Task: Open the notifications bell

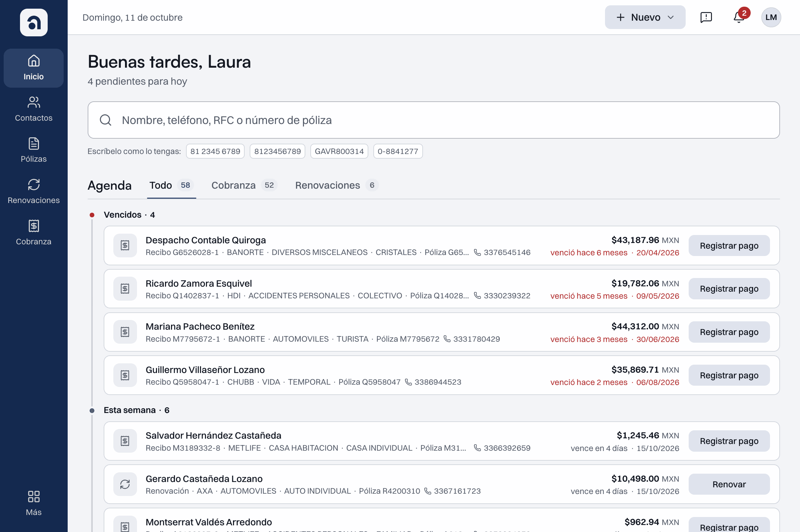Action: [x=739, y=17]
